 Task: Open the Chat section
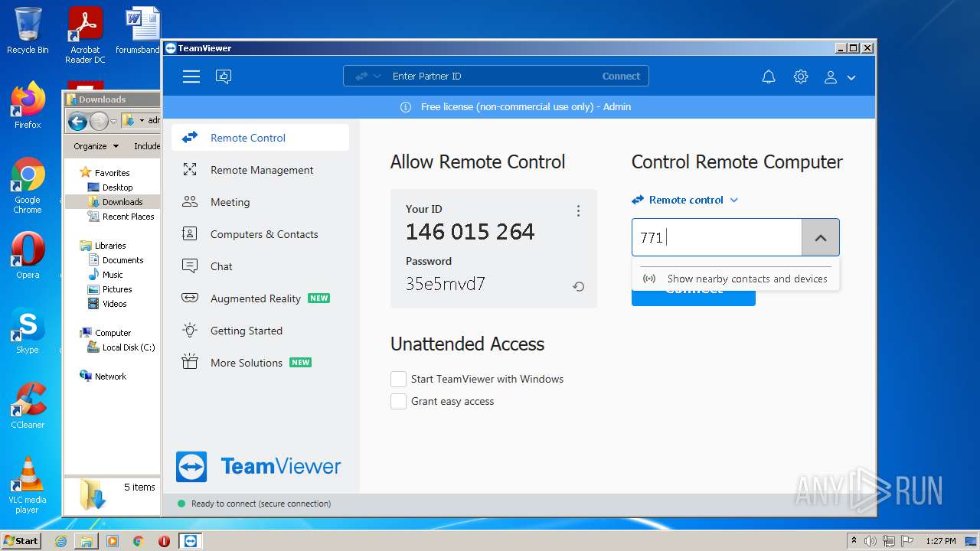pyautogui.click(x=260, y=266)
